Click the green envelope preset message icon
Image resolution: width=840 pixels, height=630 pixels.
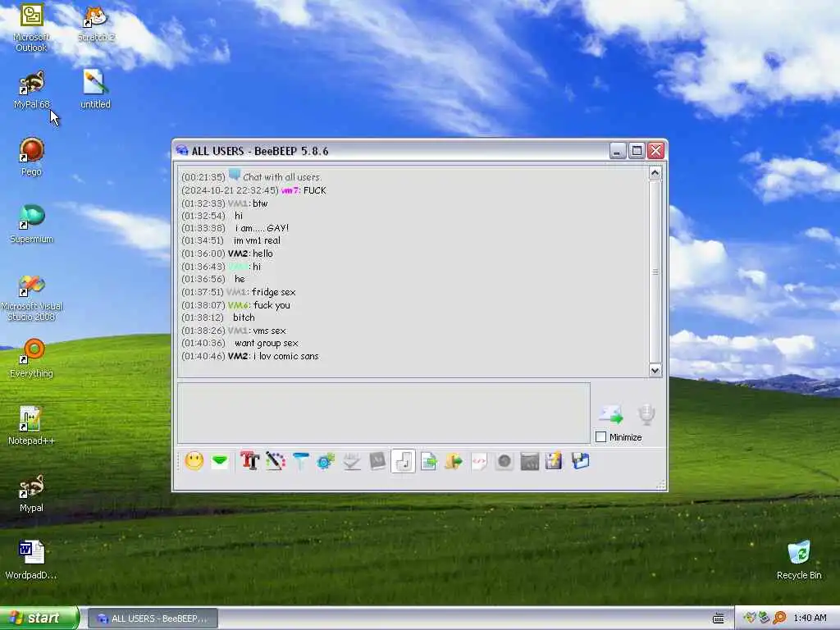pos(220,461)
